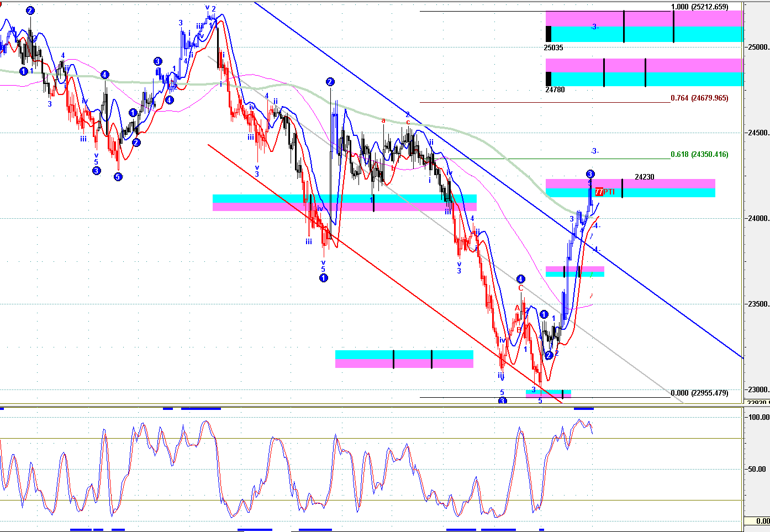Select the black square beside the 25035 label
Screen dimensions: 770x532
549,33
